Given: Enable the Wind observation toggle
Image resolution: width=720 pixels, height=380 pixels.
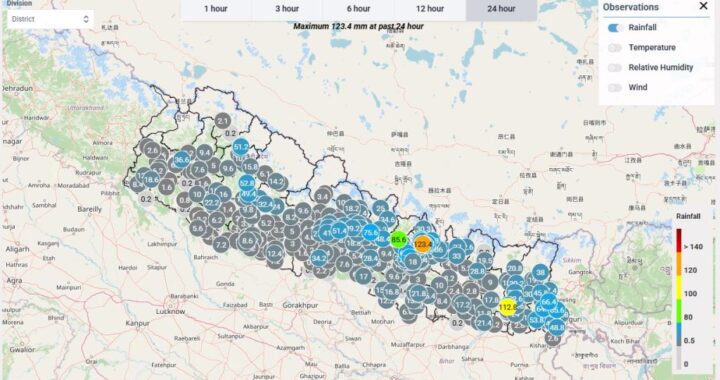Looking at the screenshot, I should (x=614, y=88).
